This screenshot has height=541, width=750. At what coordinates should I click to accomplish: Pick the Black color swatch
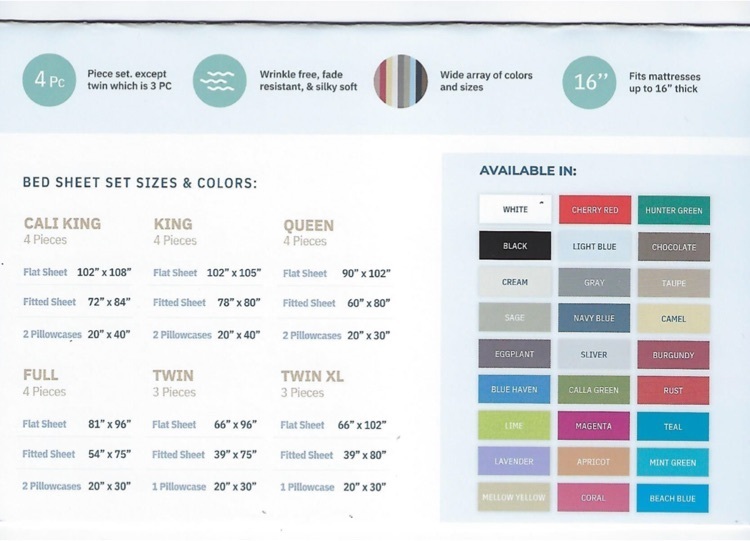click(x=515, y=245)
